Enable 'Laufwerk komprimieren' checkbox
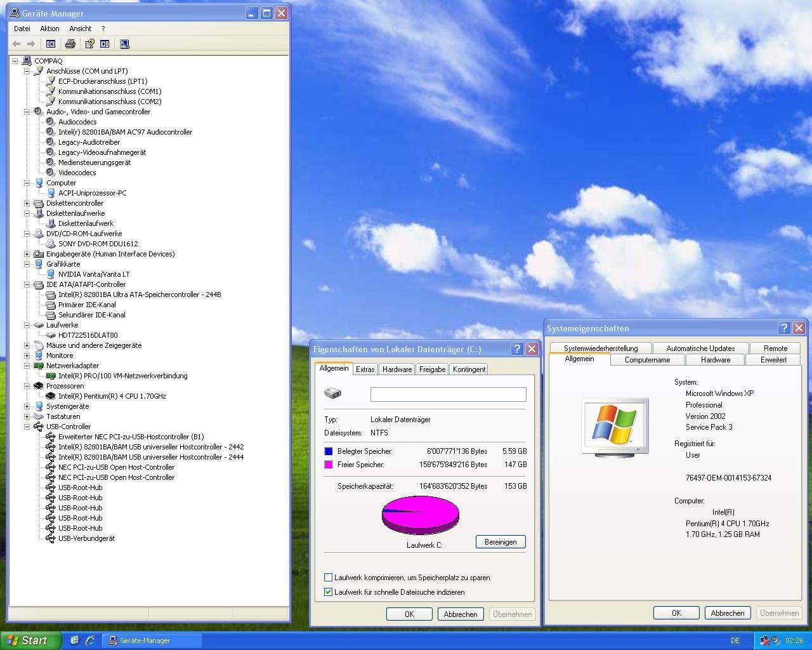 coord(328,578)
